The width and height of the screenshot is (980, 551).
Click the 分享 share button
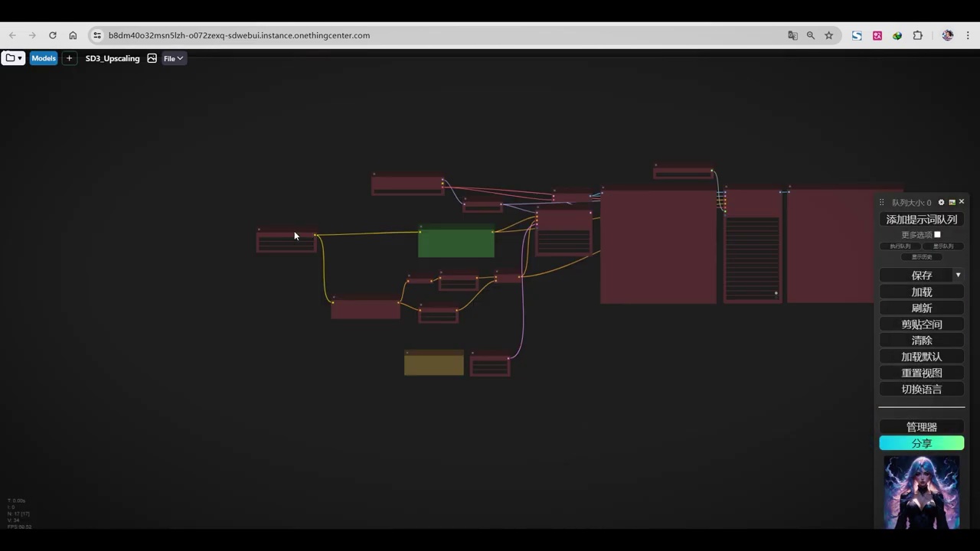922,444
